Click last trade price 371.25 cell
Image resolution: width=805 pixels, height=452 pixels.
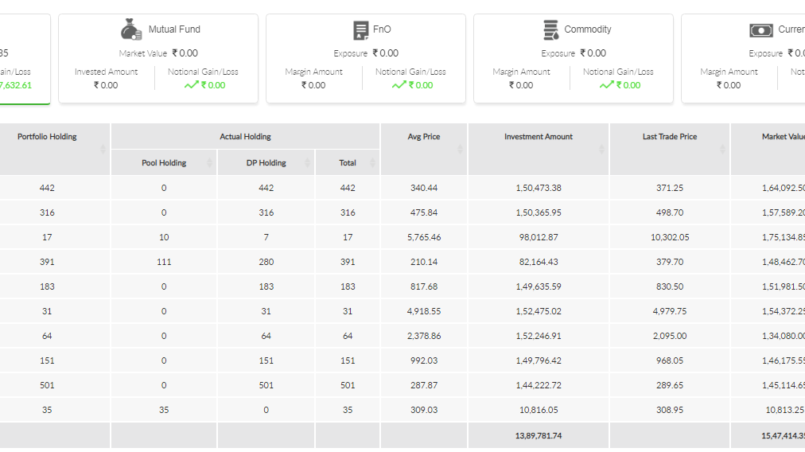coord(669,188)
